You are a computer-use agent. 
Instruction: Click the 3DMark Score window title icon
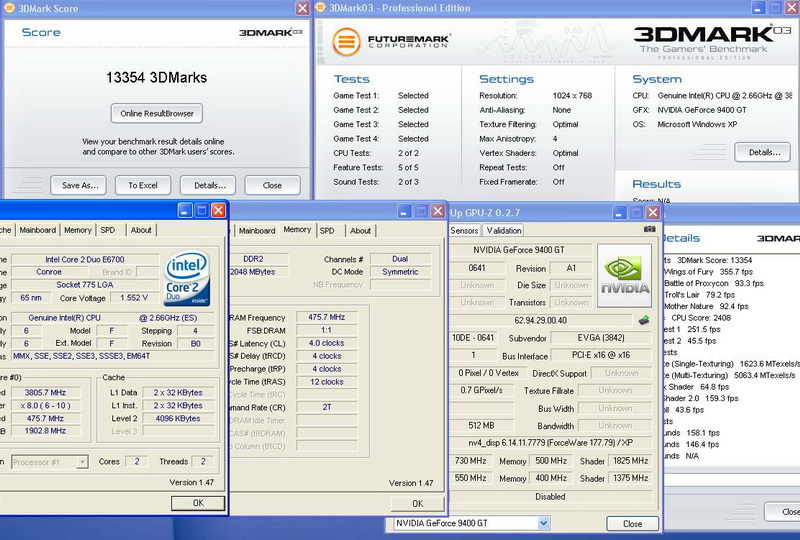[x=9, y=8]
